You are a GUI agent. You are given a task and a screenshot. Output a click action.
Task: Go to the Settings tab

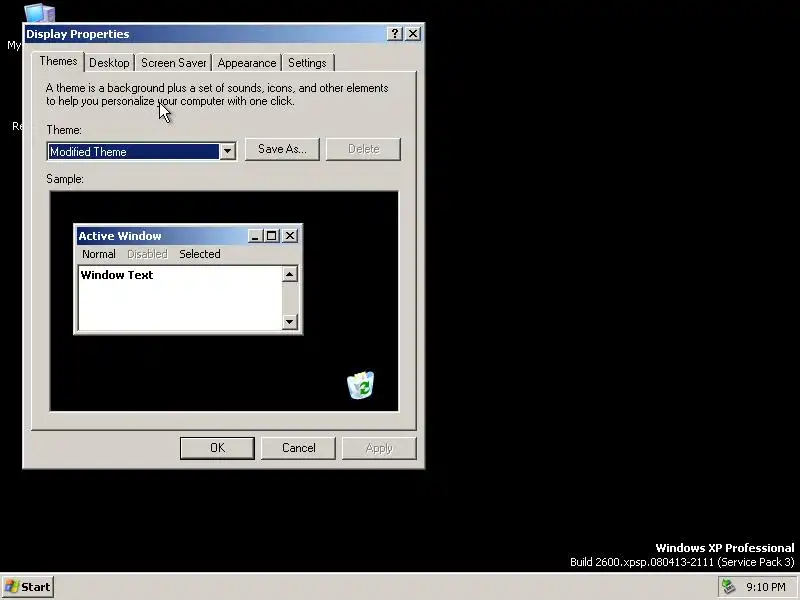pos(307,63)
